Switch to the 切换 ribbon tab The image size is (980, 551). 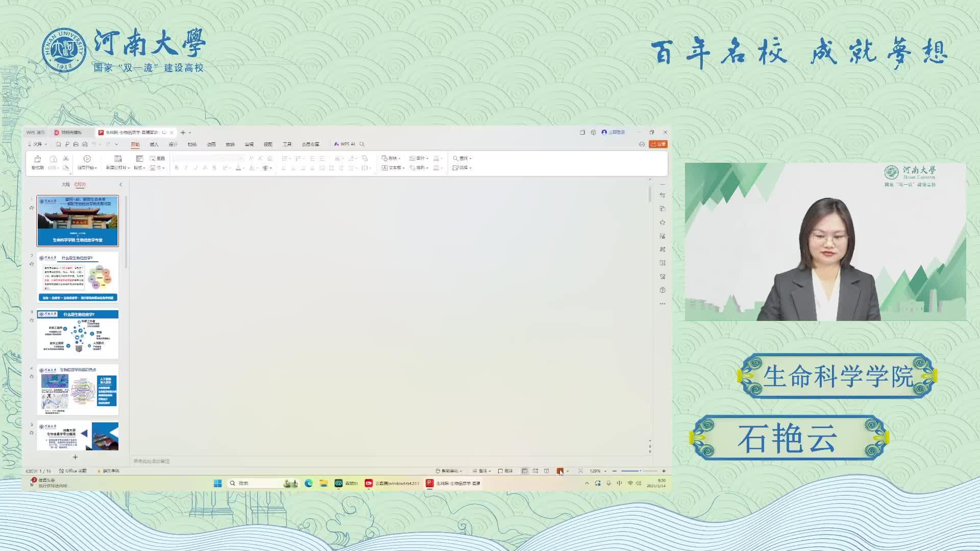tap(192, 144)
